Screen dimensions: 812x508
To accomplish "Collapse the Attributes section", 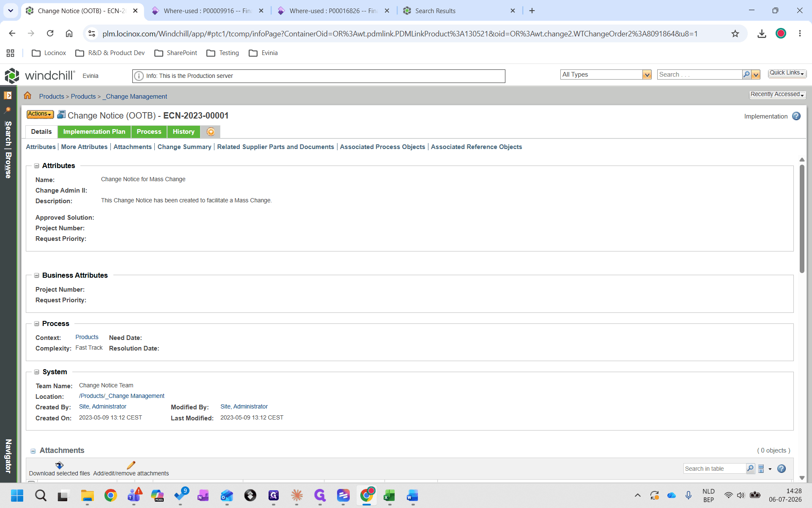I will (37, 166).
